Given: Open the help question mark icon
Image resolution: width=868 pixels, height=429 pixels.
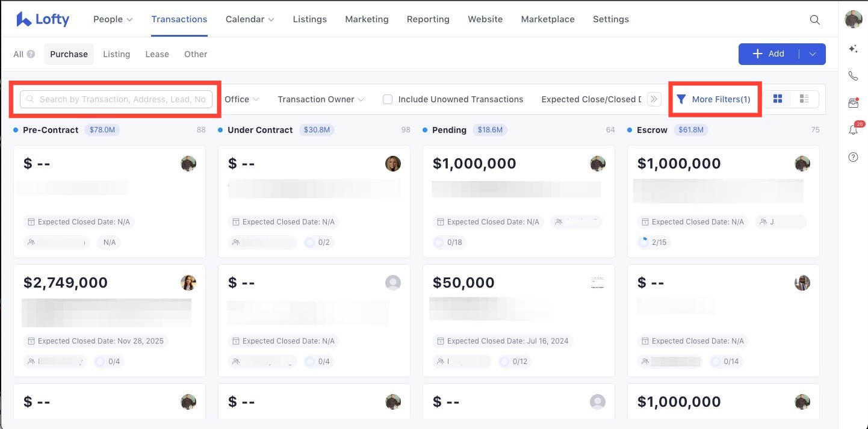Looking at the screenshot, I should click(853, 157).
